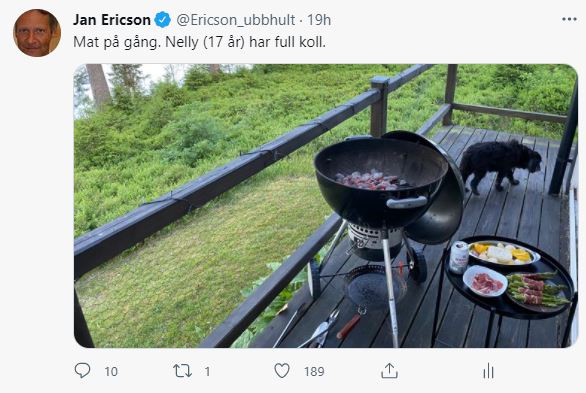Click the Jan Ericson display name
Viewport: 586px width, 393px height.
(112, 20)
